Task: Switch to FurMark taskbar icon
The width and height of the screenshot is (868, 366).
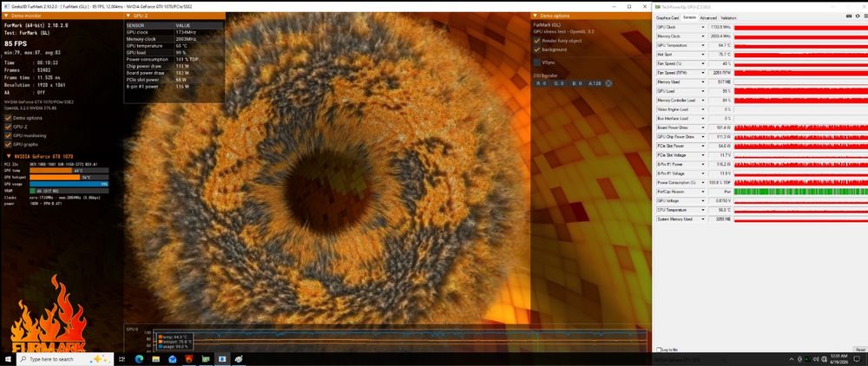Action: [x=188, y=359]
